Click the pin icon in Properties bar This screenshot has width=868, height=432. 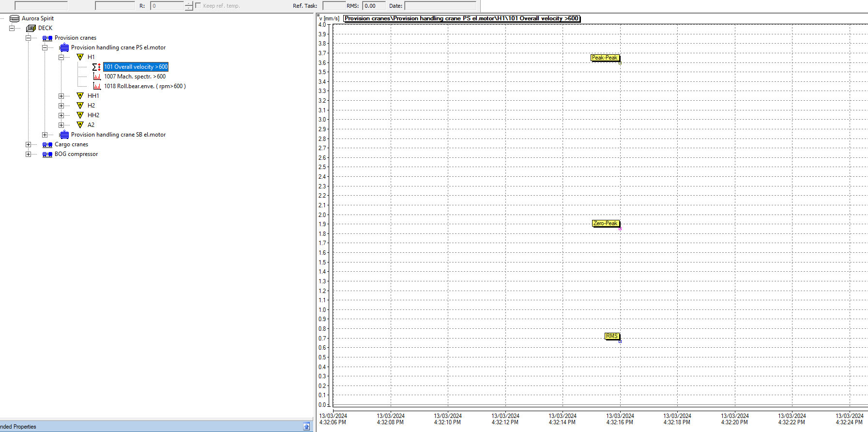306,427
